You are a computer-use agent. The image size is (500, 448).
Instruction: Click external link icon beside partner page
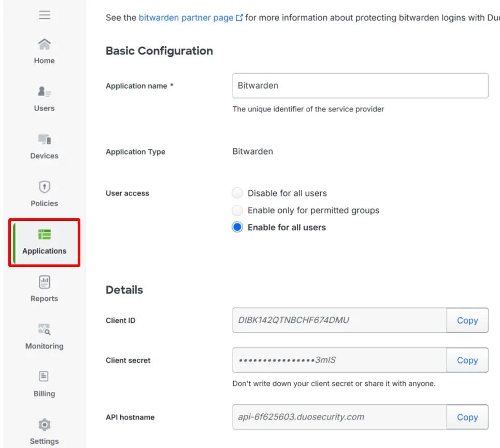(x=239, y=18)
